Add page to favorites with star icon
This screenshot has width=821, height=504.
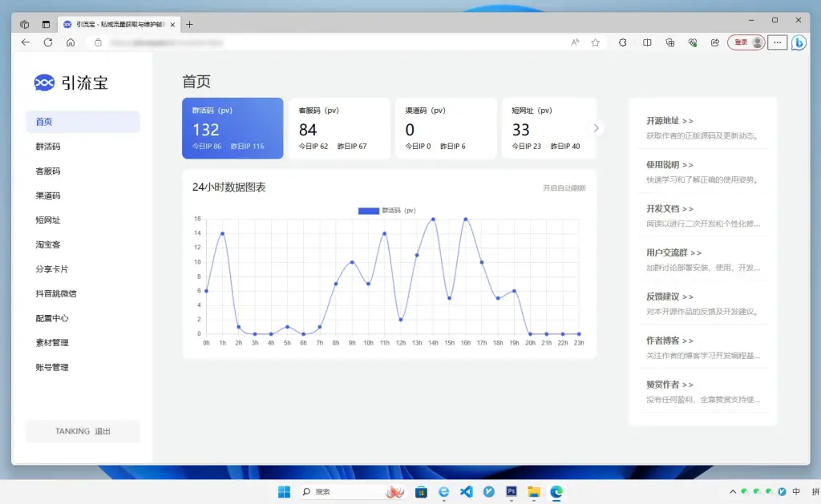tap(595, 42)
